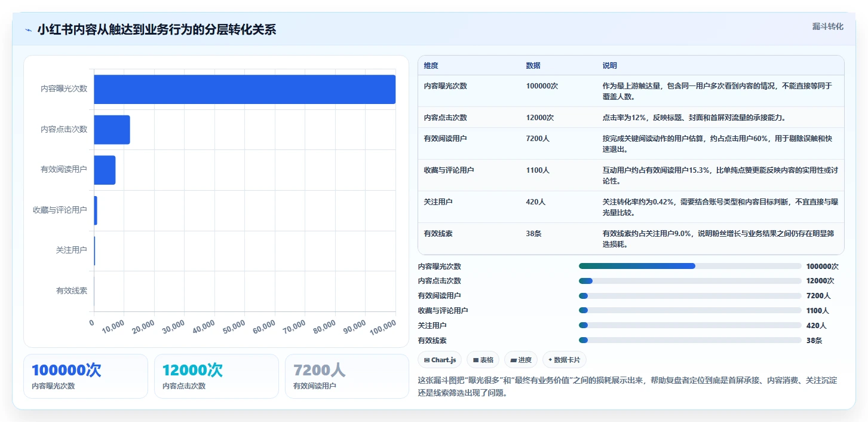The height and width of the screenshot is (422, 868).
Task: Click the 50,000 x-axis tick label
Action: (233, 326)
